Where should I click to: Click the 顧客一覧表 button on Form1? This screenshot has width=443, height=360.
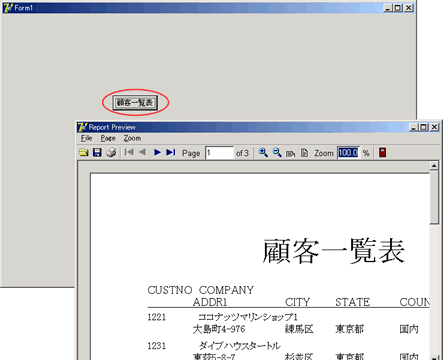(x=135, y=103)
